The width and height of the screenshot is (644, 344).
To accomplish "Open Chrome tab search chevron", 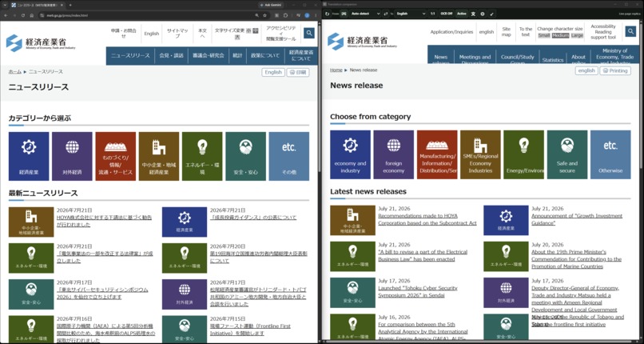I will point(5,5).
